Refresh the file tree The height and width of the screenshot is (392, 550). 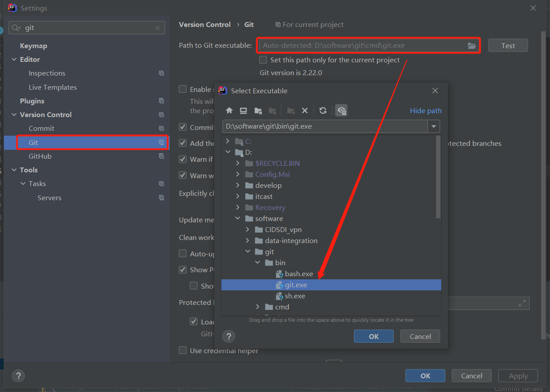pyautogui.click(x=323, y=110)
